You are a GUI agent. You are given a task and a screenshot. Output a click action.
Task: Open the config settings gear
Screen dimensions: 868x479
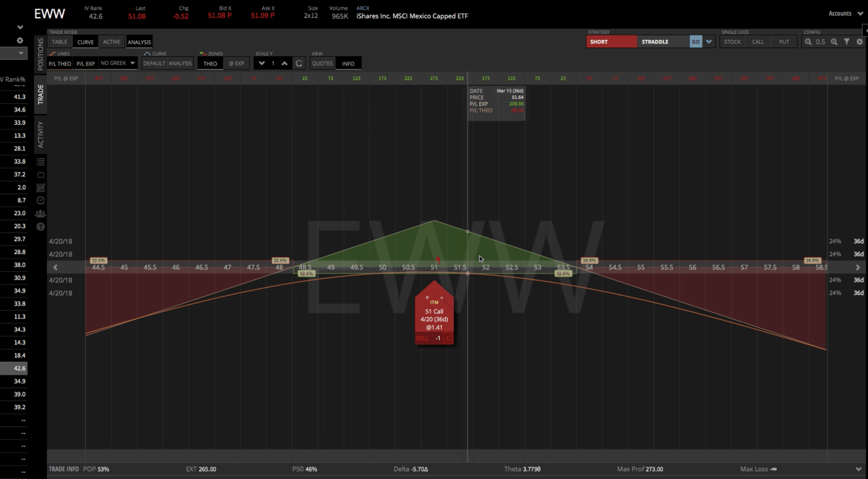pos(860,42)
